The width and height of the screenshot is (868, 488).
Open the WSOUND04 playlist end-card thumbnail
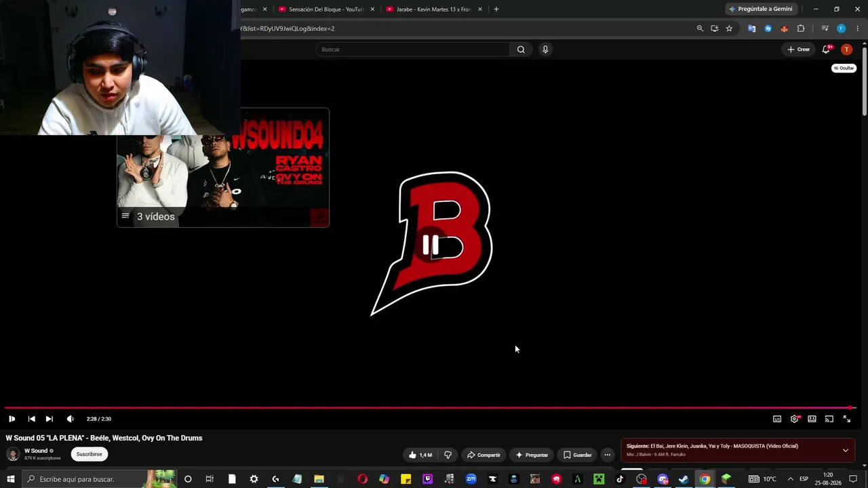coord(223,167)
